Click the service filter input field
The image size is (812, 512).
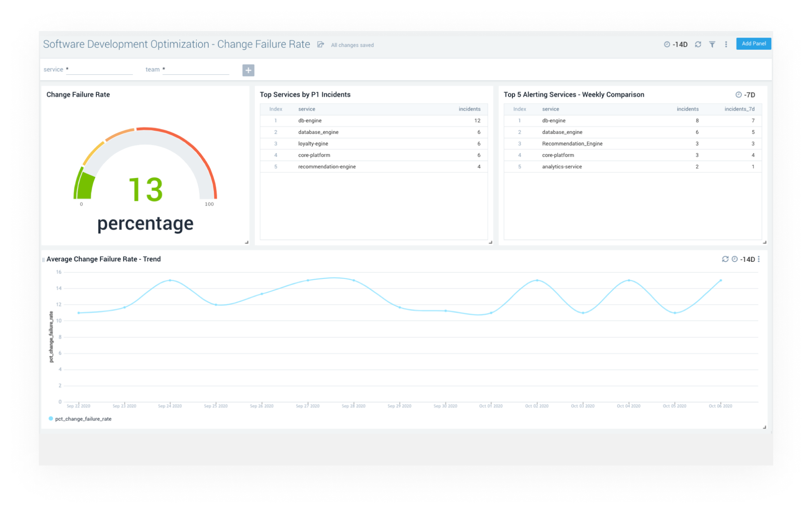click(99, 70)
